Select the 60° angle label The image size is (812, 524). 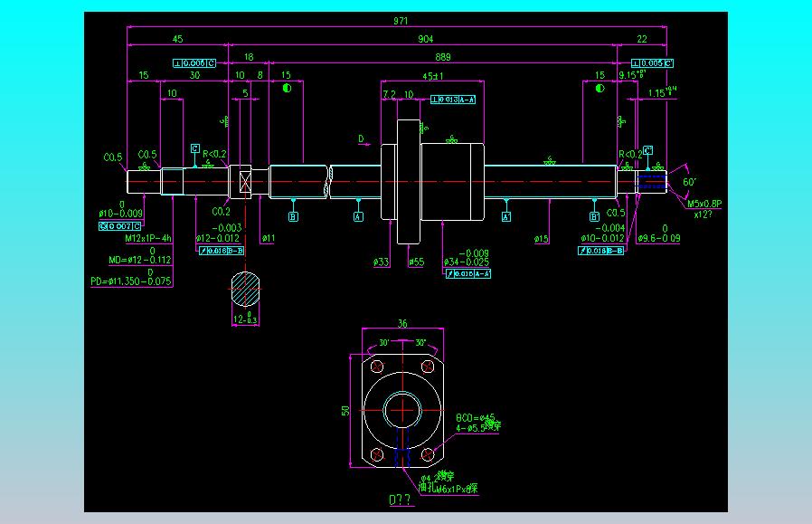point(689,182)
